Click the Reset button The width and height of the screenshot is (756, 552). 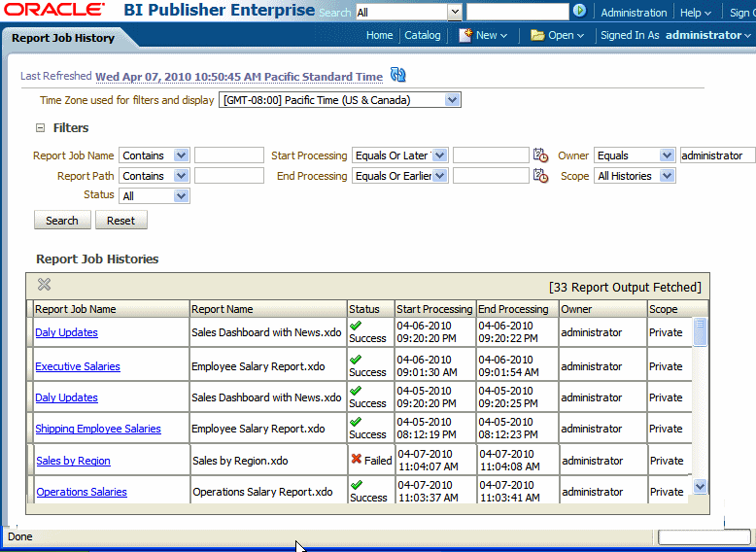pos(121,221)
